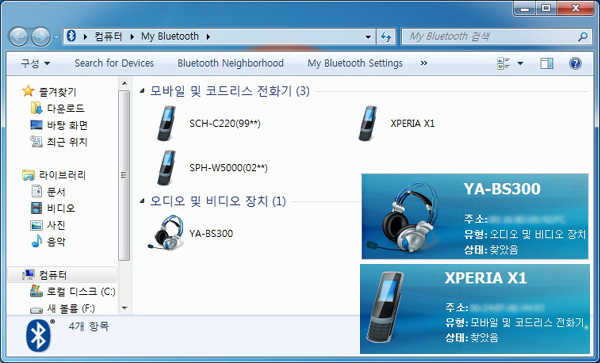Select the SCH-C220 phone device icon
600x363 pixels.
(x=167, y=123)
